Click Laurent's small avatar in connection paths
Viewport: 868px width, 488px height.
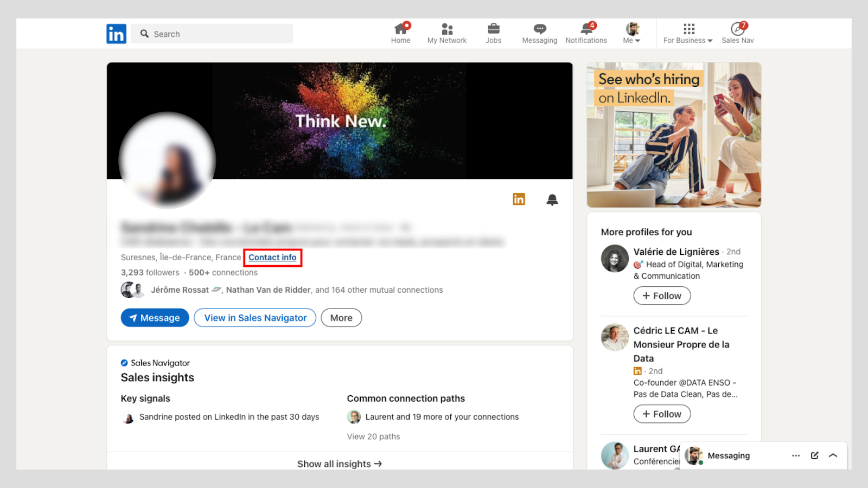354,417
